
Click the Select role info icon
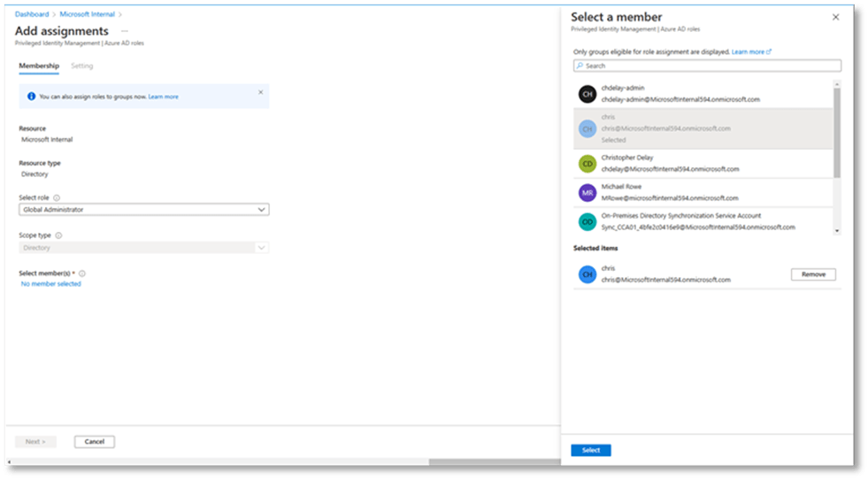[x=57, y=198]
